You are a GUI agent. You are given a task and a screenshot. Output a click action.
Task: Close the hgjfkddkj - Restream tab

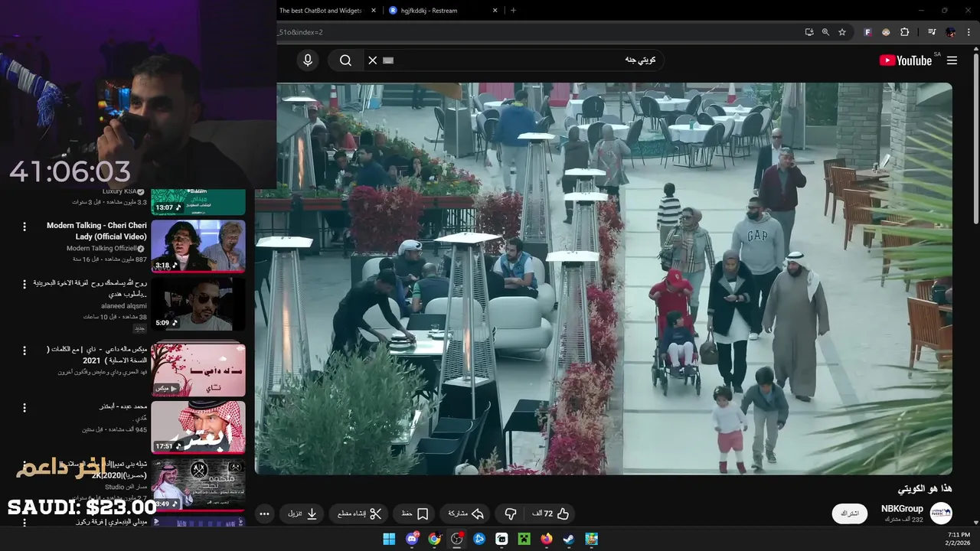pyautogui.click(x=495, y=11)
